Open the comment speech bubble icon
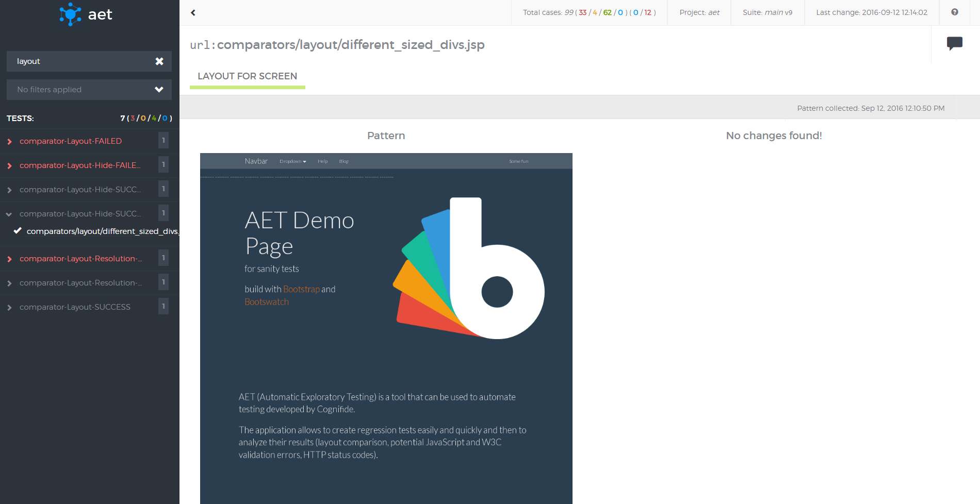The image size is (980, 504). 954,43
